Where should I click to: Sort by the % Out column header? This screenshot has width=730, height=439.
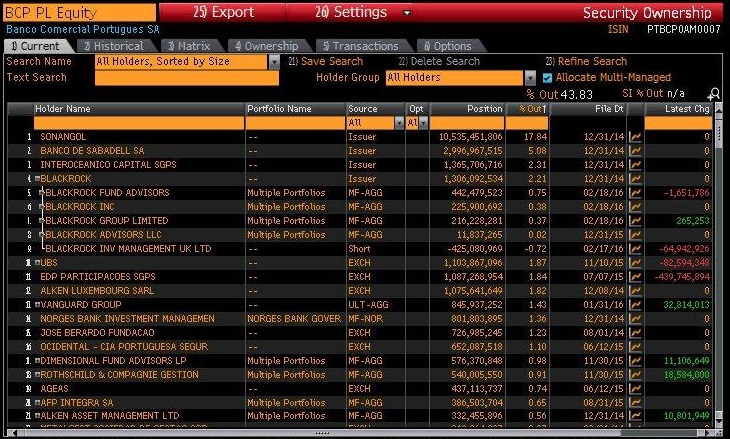tap(527, 109)
